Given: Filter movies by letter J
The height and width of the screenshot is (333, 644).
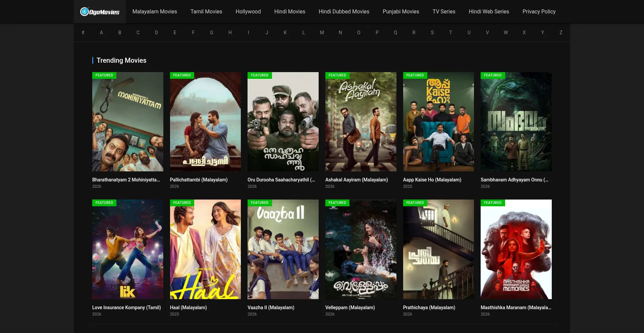Looking at the screenshot, I should [x=267, y=33].
